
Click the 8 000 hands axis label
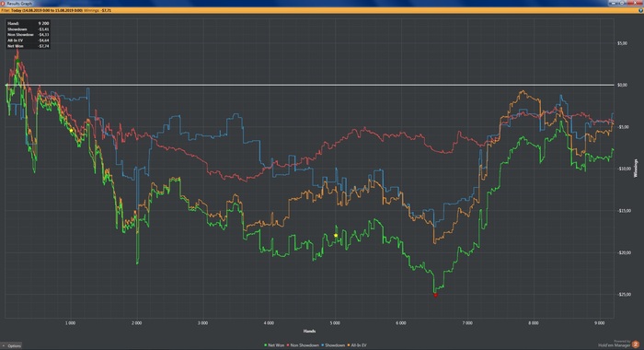pyautogui.click(x=534, y=323)
